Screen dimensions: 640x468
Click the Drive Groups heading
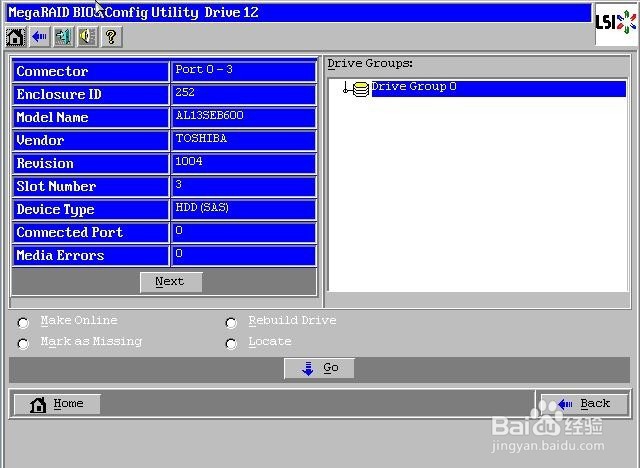tap(370, 64)
